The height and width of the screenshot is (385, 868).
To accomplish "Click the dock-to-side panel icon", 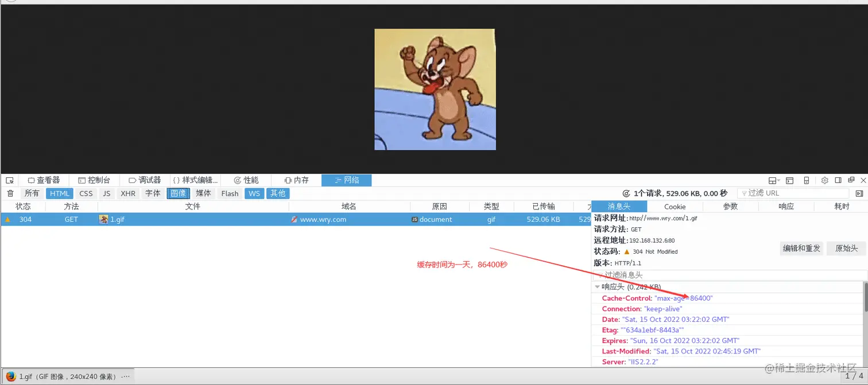I will [x=838, y=180].
